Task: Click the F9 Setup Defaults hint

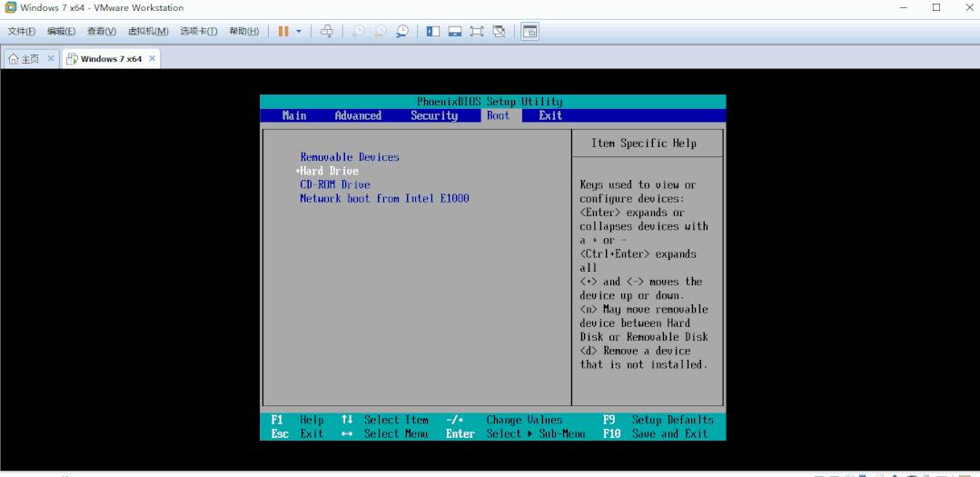Action: (x=658, y=420)
